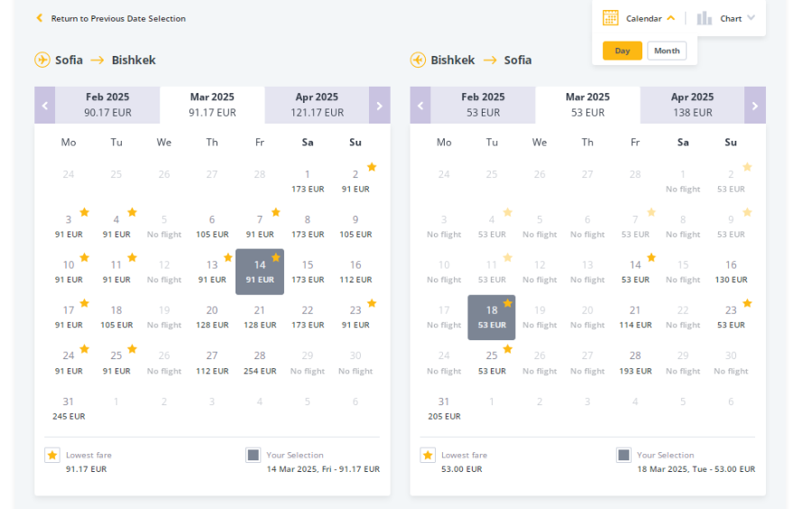The image size is (812, 509).
Task: Click return Your Selection square legend icon
Action: (x=624, y=455)
